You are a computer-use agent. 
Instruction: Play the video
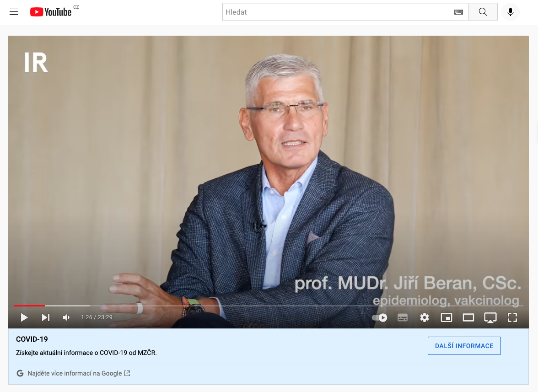coord(24,317)
